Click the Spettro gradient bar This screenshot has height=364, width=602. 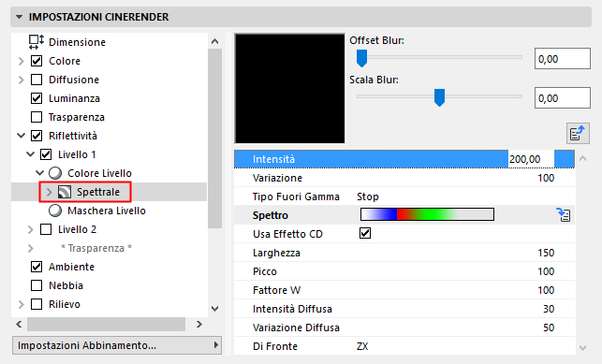click(427, 214)
